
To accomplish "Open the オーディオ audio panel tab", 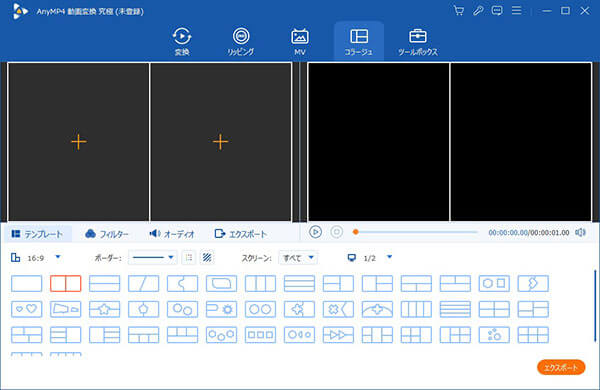I will (x=172, y=234).
